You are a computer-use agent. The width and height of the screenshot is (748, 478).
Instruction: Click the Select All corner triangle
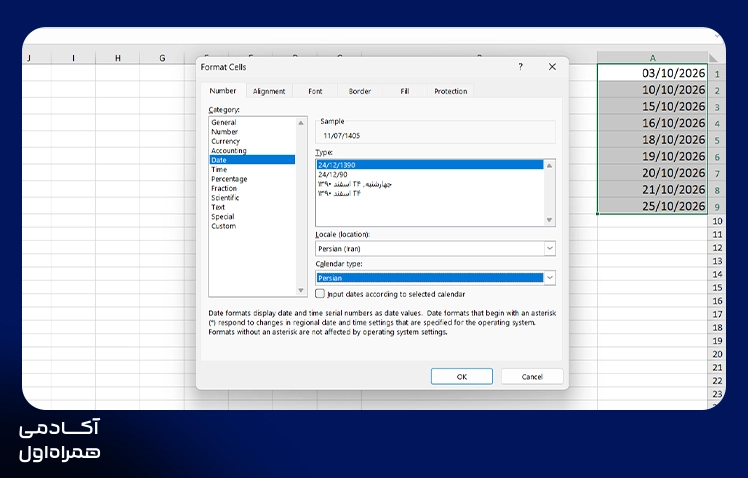pyautogui.click(x=714, y=58)
